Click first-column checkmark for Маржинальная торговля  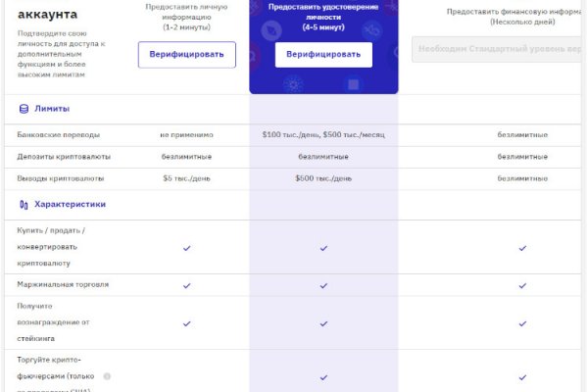tap(186, 285)
